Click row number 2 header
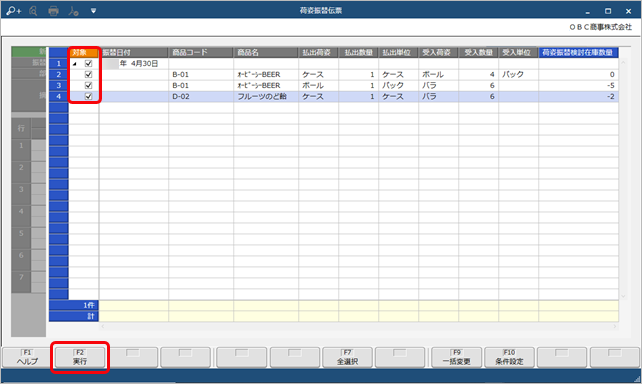Screen dimensions: 642x384 point(59,75)
